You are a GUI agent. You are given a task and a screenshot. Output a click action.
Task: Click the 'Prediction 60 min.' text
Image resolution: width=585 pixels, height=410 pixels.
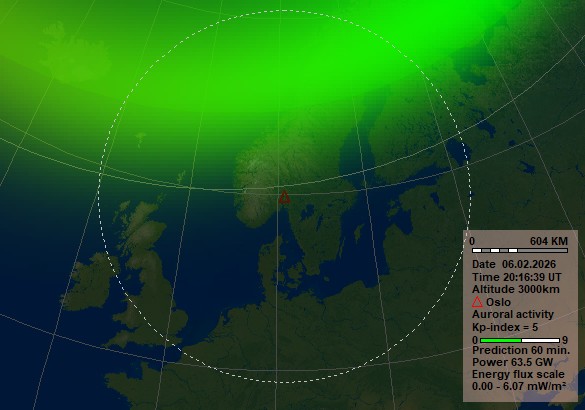click(521, 350)
